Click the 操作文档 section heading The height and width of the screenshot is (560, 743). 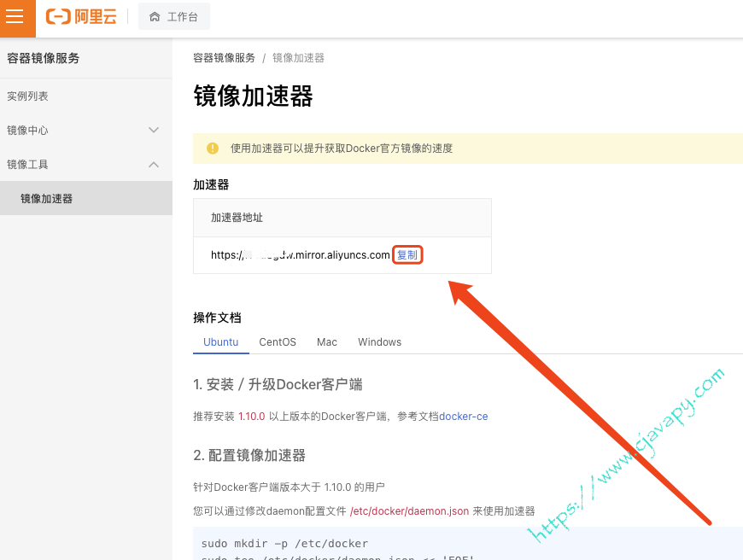tap(217, 318)
